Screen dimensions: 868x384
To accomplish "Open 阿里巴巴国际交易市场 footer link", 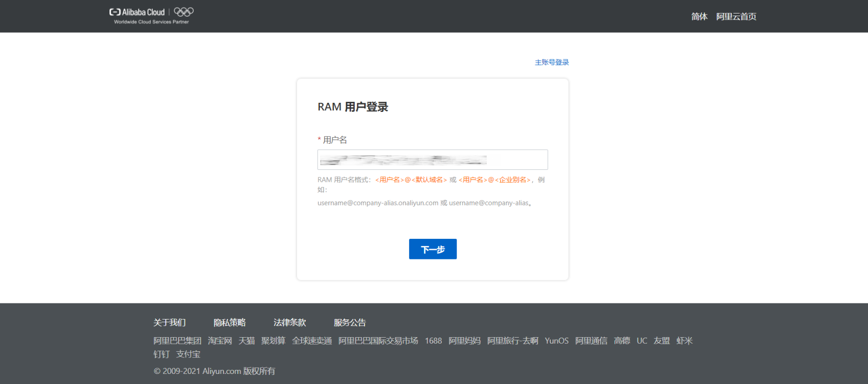I will pyautogui.click(x=378, y=341).
